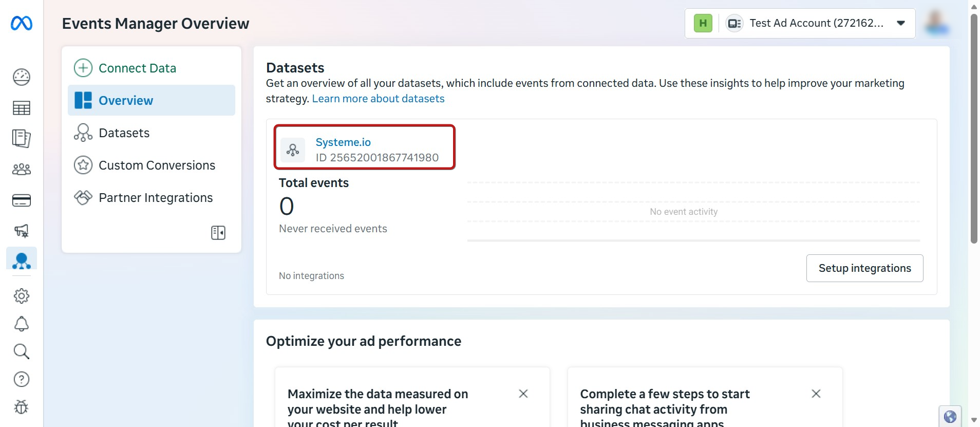Dismiss the sharing chat activity card

pyautogui.click(x=816, y=394)
